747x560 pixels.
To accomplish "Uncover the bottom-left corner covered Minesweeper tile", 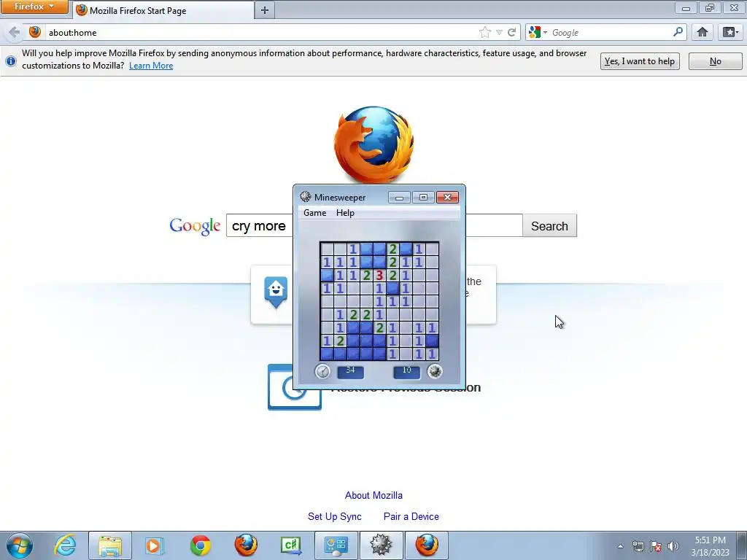I will coord(327,354).
